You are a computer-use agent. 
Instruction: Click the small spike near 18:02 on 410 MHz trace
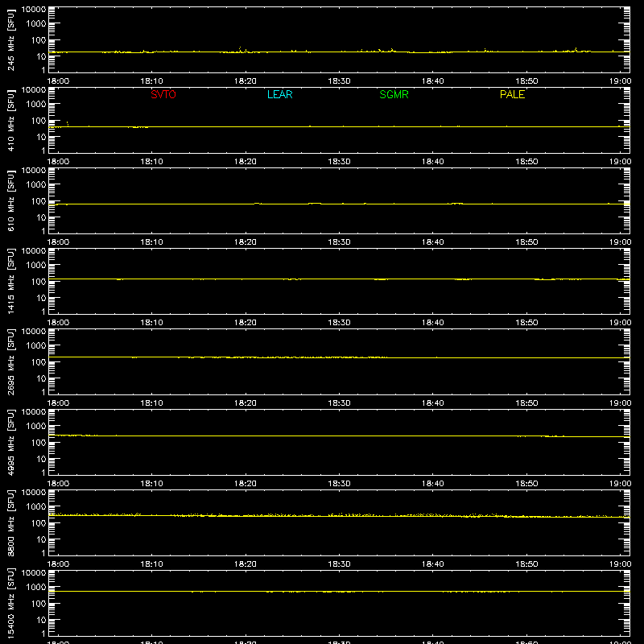68,123
